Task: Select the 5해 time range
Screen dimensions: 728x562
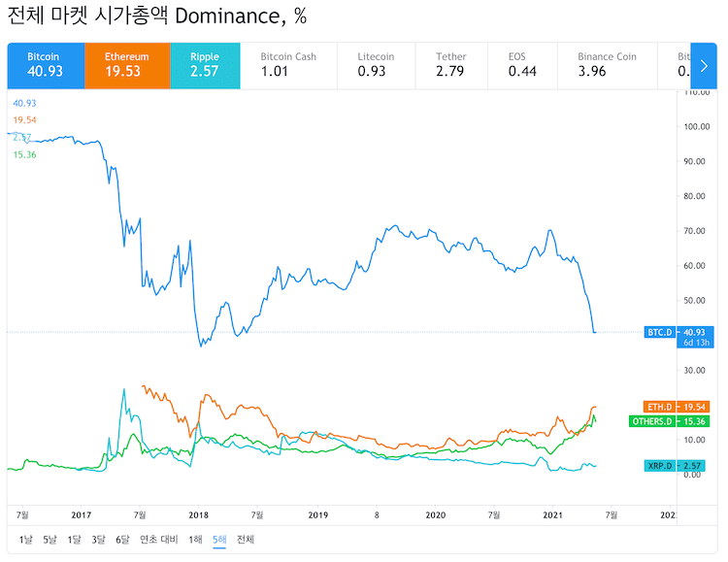Action: pyautogui.click(x=219, y=540)
